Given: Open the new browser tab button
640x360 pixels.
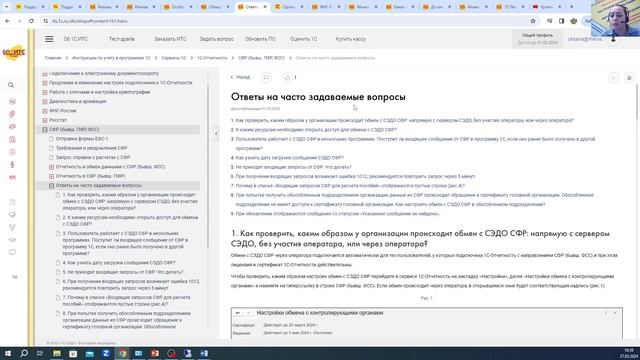Looking at the screenshot, I should [x=571, y=7].
